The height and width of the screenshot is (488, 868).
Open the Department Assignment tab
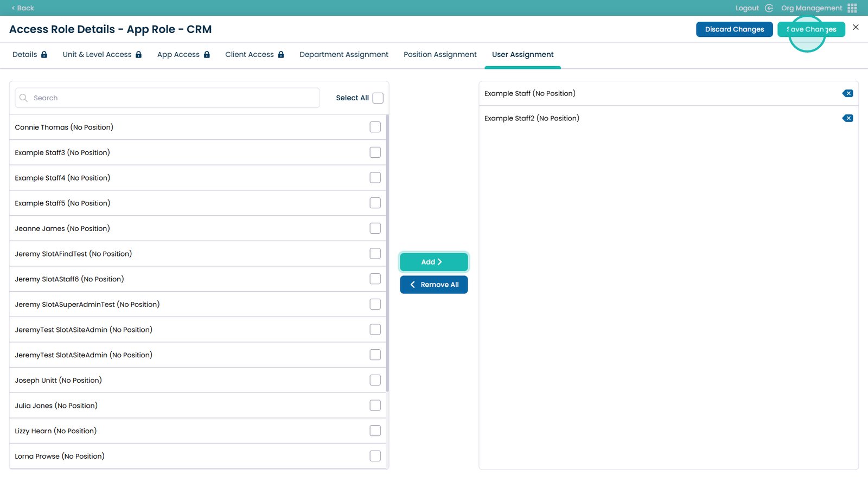point(344,55)
